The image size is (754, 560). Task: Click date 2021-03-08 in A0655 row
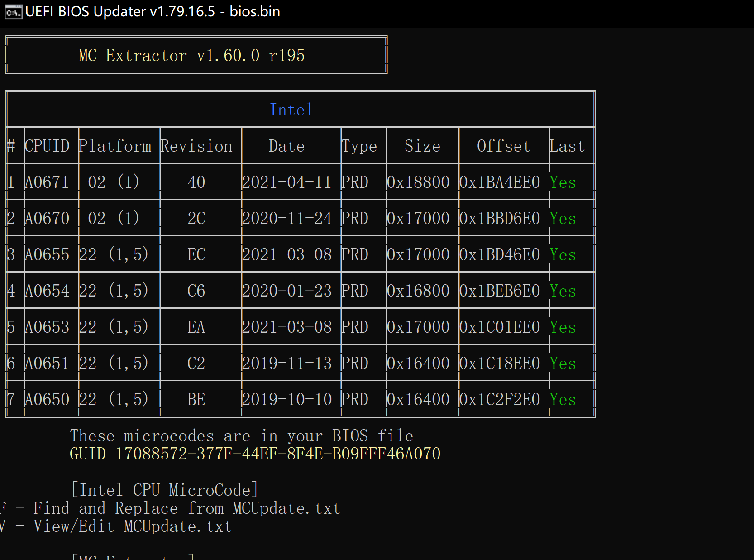point(287,254)
